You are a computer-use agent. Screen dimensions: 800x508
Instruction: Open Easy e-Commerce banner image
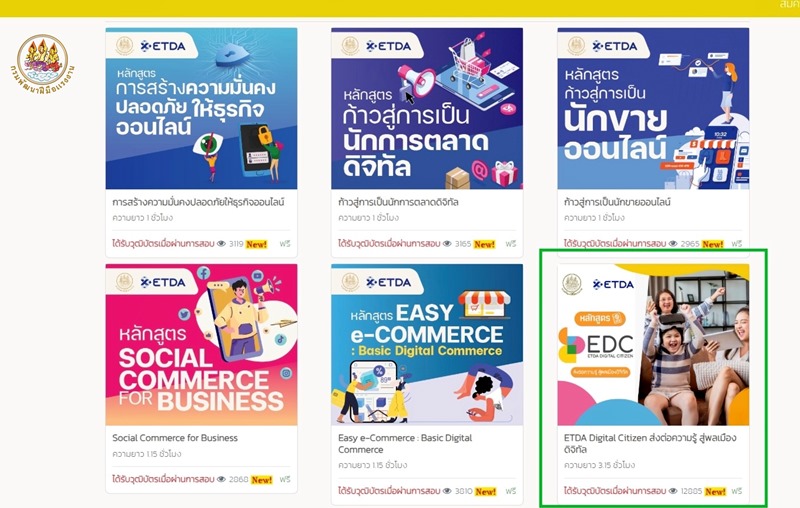click(427, 344)
